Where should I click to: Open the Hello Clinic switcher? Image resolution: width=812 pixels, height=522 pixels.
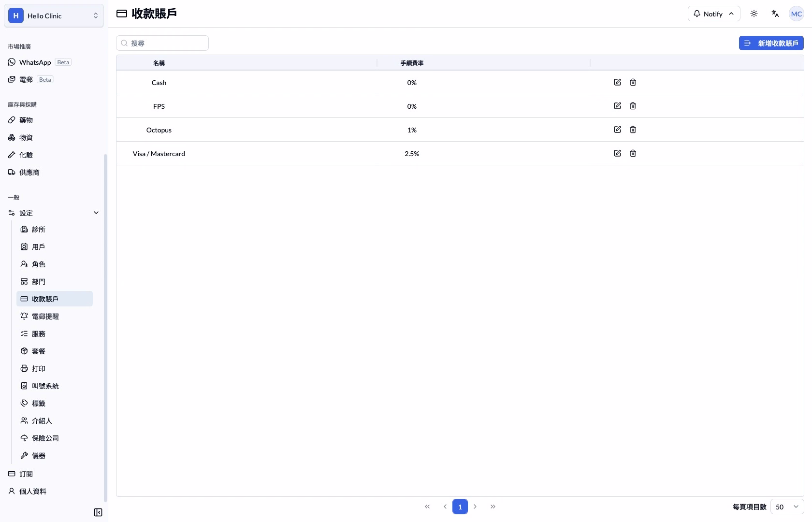tap(54, 15)
